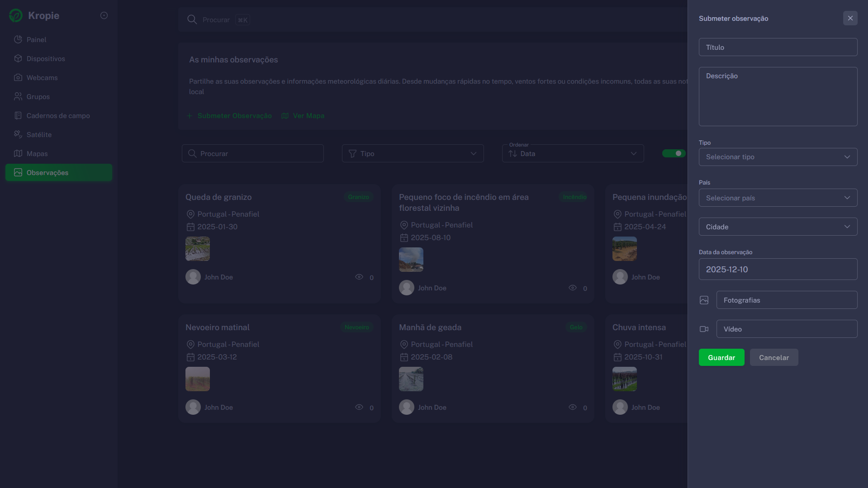Open the Manhã de geada photo thumbnail
The image size is (868, 488).
point(411,379)
